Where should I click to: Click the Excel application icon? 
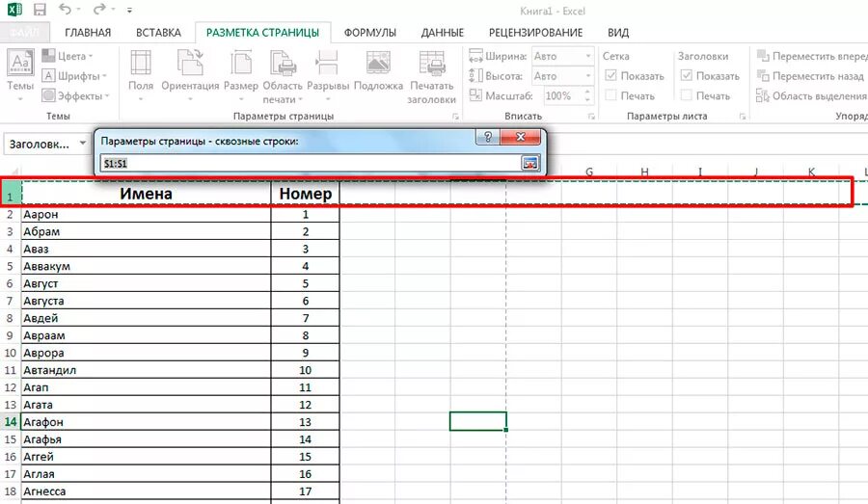tap(14, 10)
